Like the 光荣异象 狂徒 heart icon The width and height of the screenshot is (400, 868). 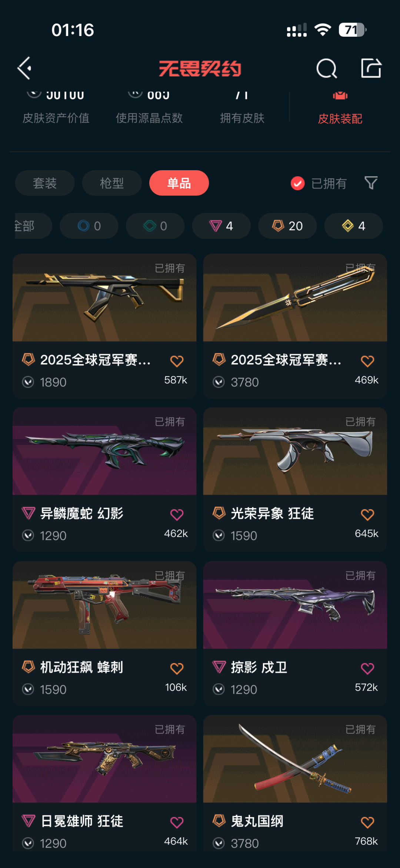[x=367, y=515]
